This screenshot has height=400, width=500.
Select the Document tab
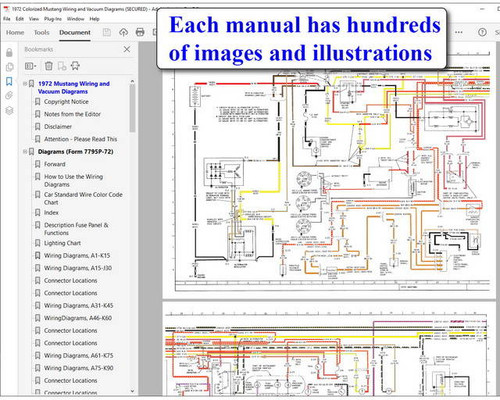(x=75, y=33)
